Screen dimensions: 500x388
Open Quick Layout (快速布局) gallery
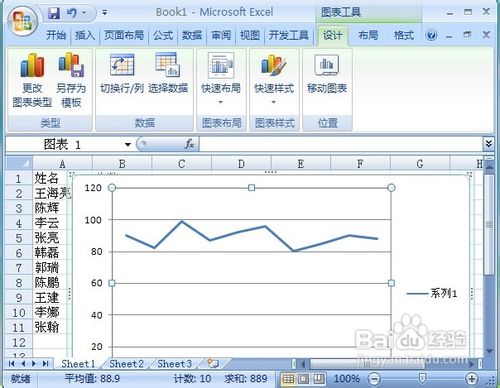pyautogui.click(x=221, y=79)
